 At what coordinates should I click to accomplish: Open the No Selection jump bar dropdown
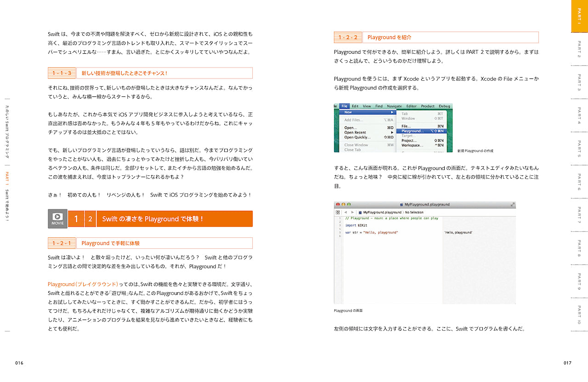coord(414,213)
